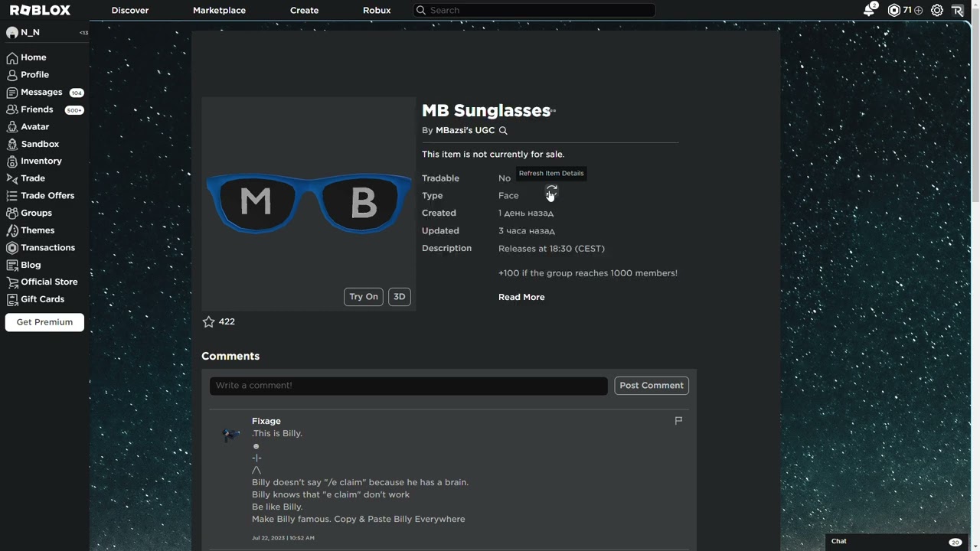The image size is (980, 551).
Task: Focus the top search box
Action: pos(534,11)
